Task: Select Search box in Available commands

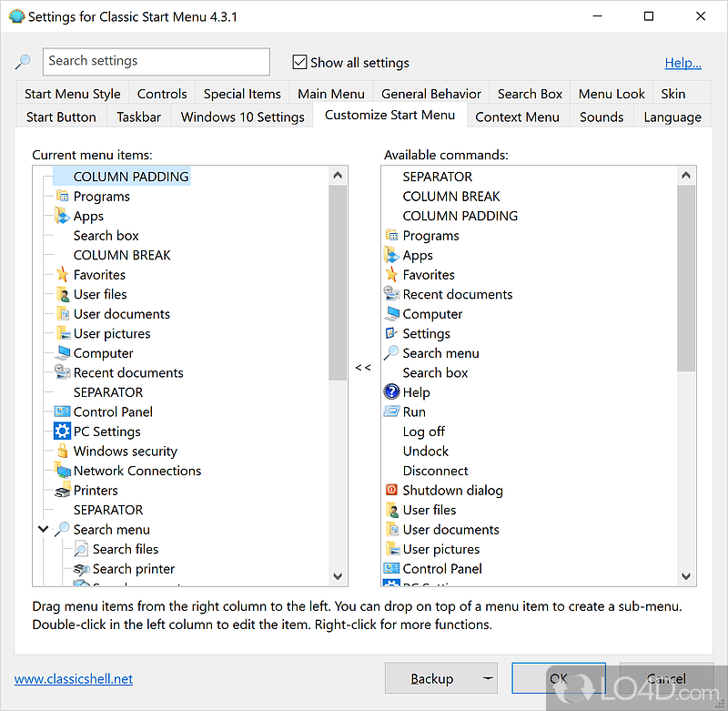Action: pyautogui.click(x=435, y=372)
